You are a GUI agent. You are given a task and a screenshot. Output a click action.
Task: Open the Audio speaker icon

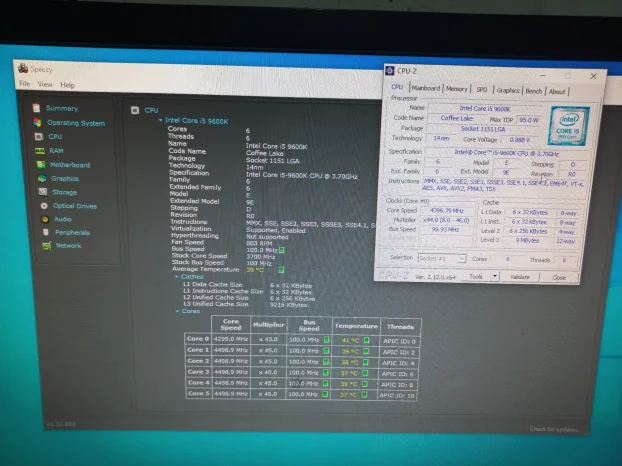click(x=45, y=219)
